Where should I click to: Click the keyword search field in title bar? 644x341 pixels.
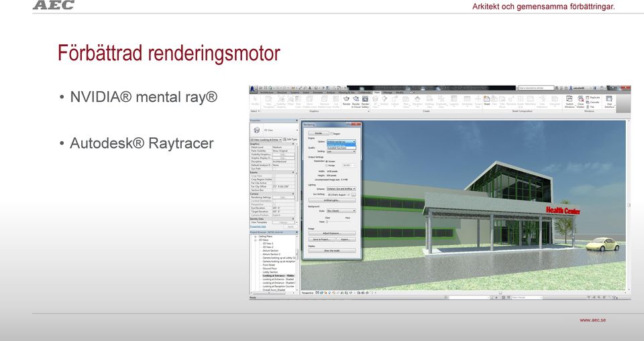536,88
